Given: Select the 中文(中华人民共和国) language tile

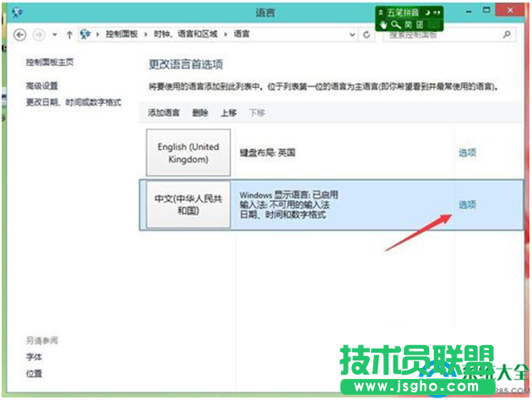Looking at the screenshot, I should click(x=188, y=204).
